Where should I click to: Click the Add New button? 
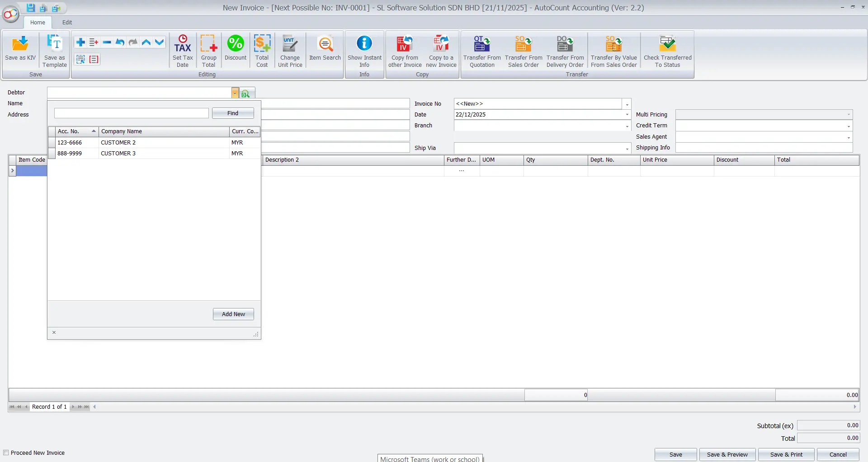pos(233,314)
